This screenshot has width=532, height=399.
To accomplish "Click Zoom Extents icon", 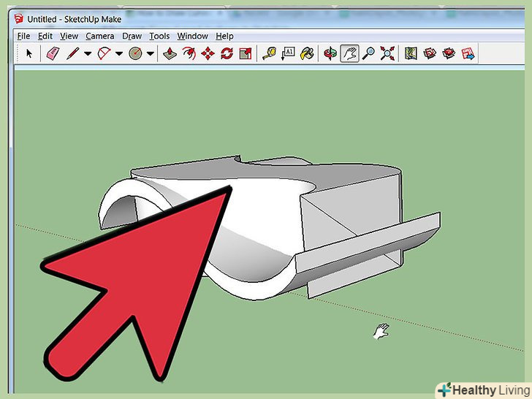I will coord(388,53).
